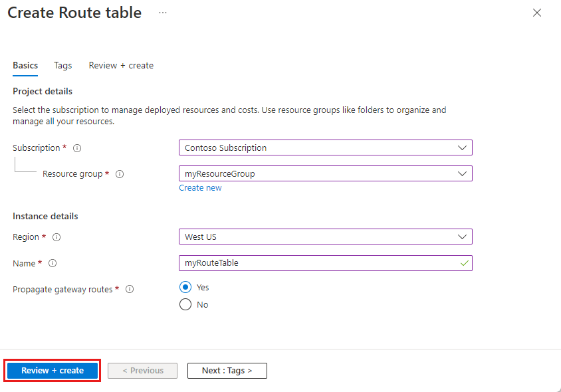Click the green validation checkmark in Name field
The image size is (561, 392).
tap(464, 263)
